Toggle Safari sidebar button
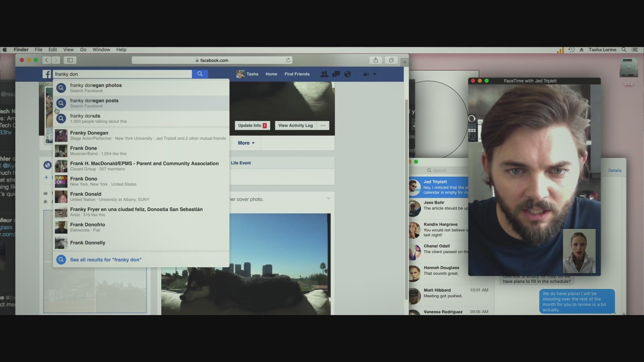Screen dimensions: 644x362 pos(70,60)
